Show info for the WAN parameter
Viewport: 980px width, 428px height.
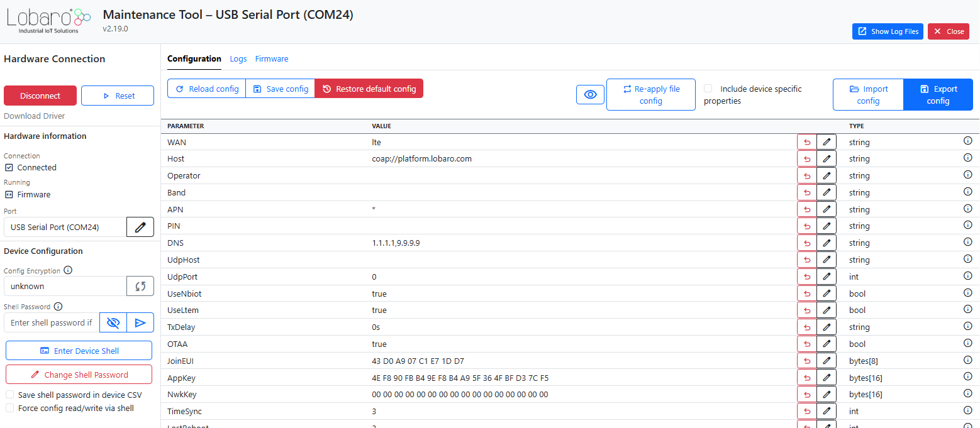(968, 141)
